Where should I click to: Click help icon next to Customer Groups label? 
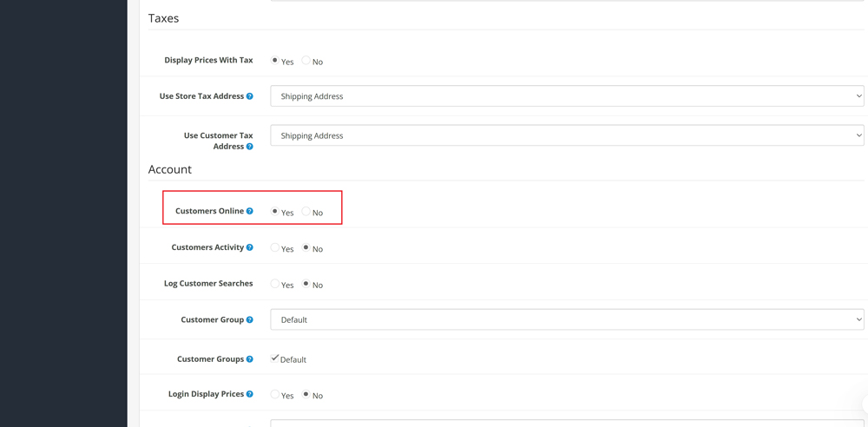click(x=250, y=359)
